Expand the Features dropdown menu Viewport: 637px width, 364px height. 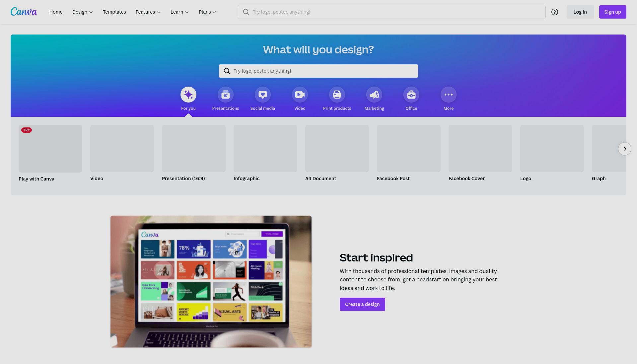pos(148,12)
